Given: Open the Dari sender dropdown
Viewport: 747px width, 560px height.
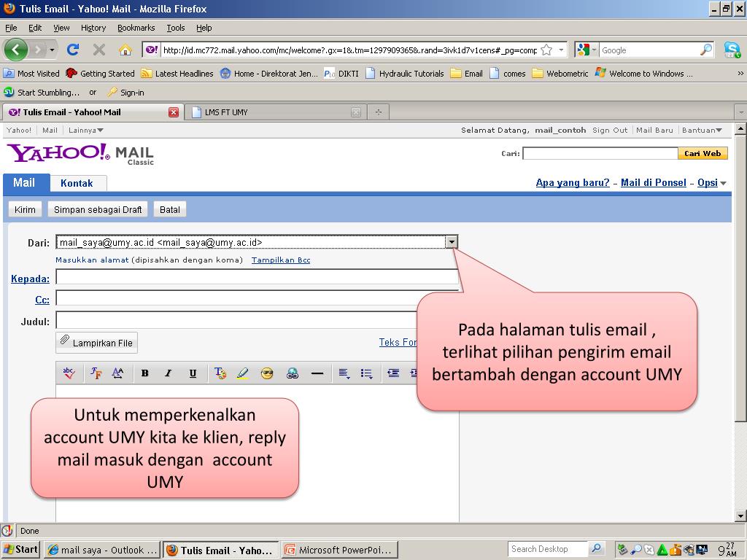Looking at the screenshot, I should tap(451, 242).
